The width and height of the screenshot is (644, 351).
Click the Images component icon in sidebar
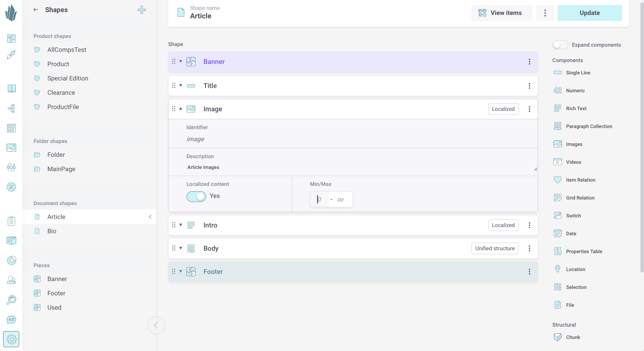click(558, 144)
